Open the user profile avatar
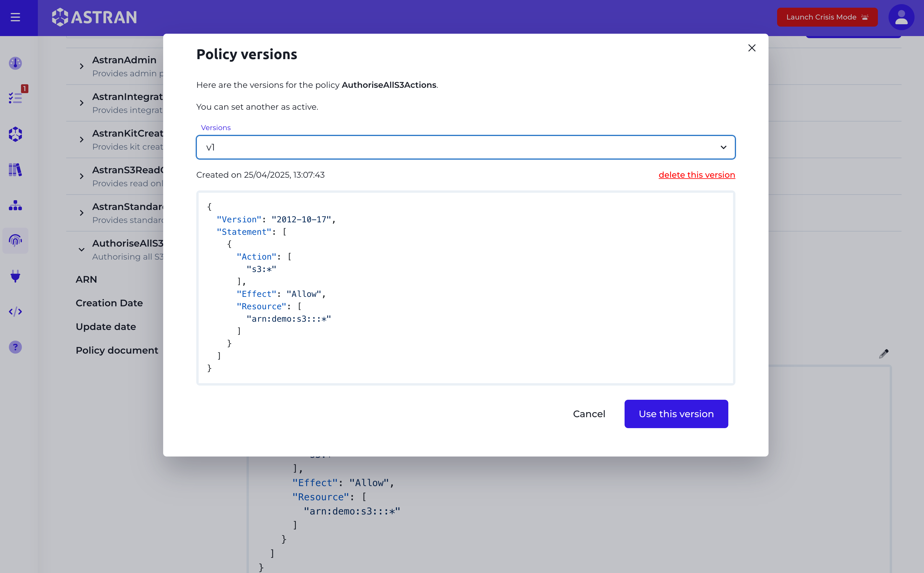This screenshot has height=573, width=924. (901, 17)
